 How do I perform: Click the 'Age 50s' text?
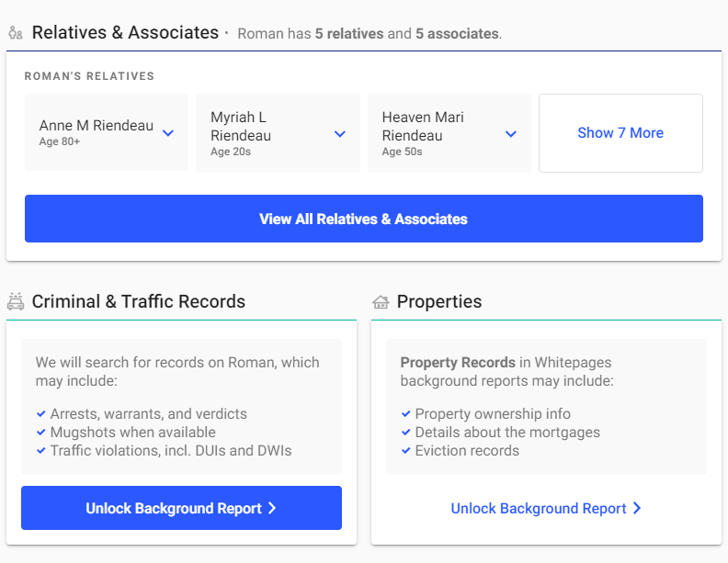[x=402, y=152]
